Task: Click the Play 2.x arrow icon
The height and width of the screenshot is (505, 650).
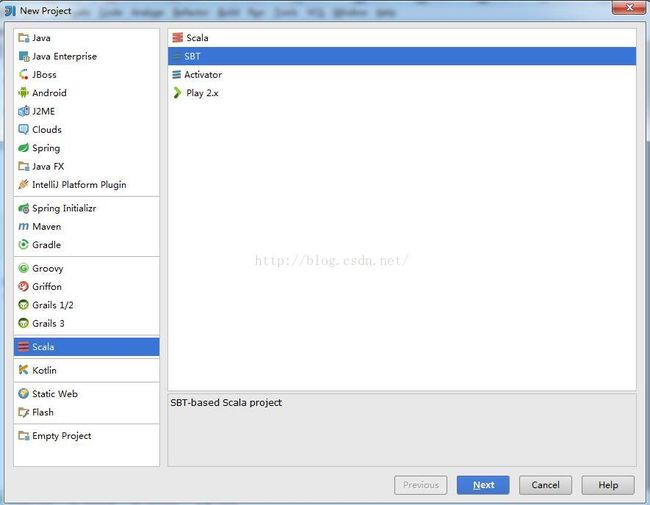Action: point(177,93)
